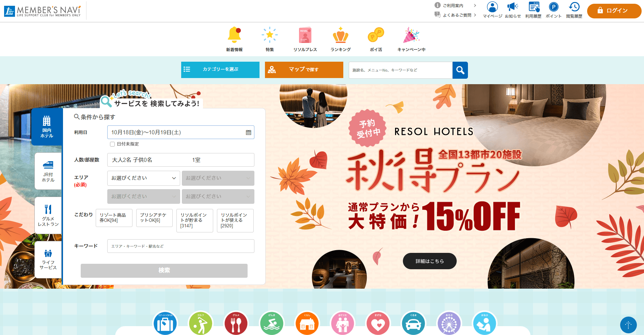Image resolution: width=644 pixels, height=335 pixels.
Task: Select 国内ホテル tab
Action: (47, 127)
